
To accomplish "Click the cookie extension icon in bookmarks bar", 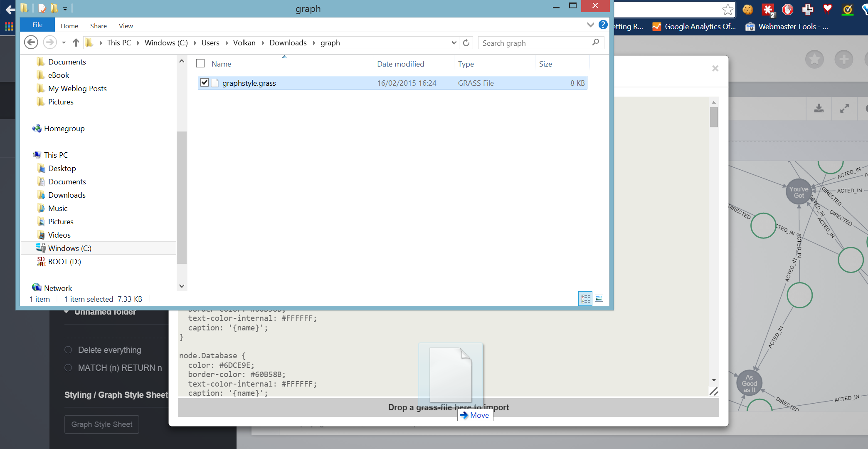I will tap(748, 10).
